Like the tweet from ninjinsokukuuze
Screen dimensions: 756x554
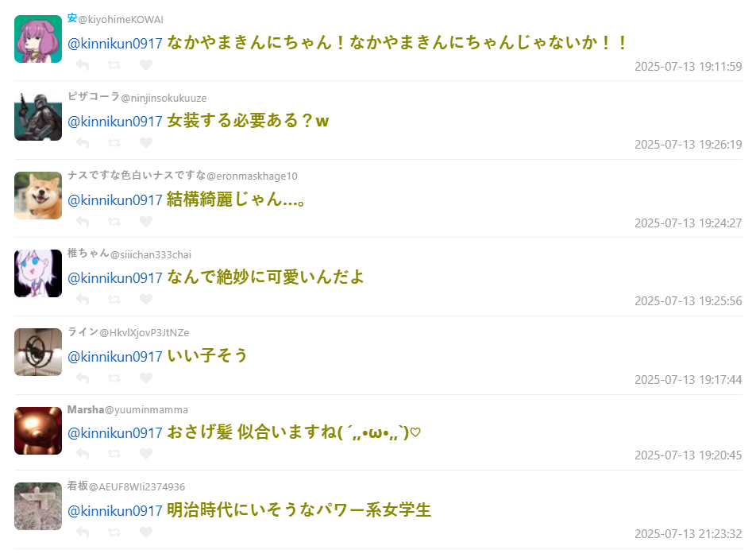pos(145,143)
